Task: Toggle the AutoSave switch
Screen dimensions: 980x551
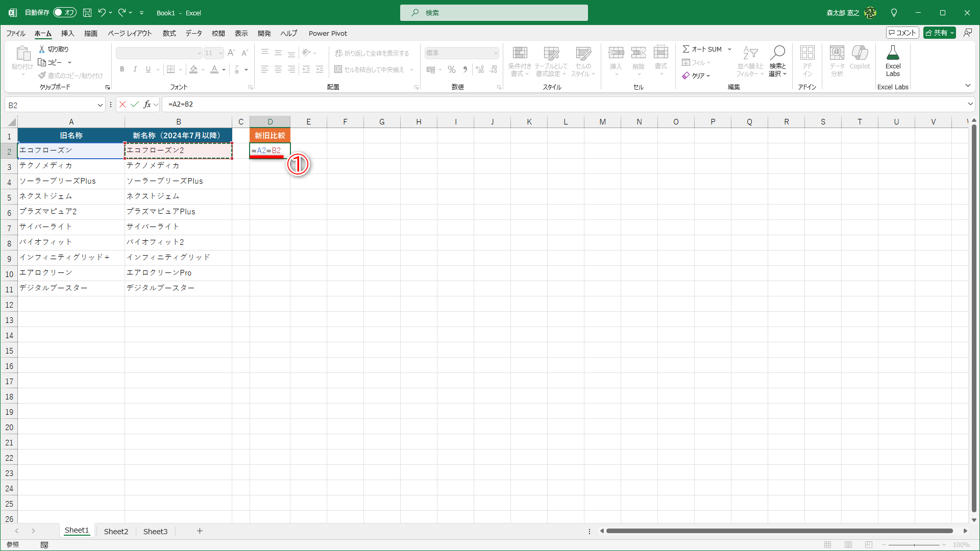Action: click(65, 13)
